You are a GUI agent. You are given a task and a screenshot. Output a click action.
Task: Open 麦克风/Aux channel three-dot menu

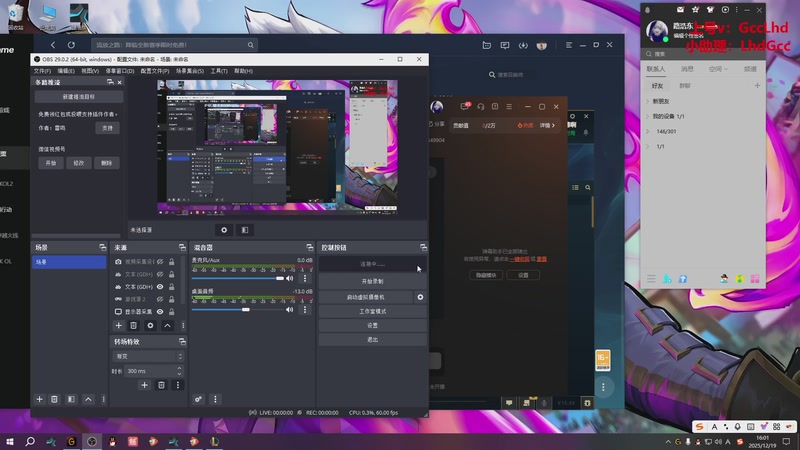point(305,278)
